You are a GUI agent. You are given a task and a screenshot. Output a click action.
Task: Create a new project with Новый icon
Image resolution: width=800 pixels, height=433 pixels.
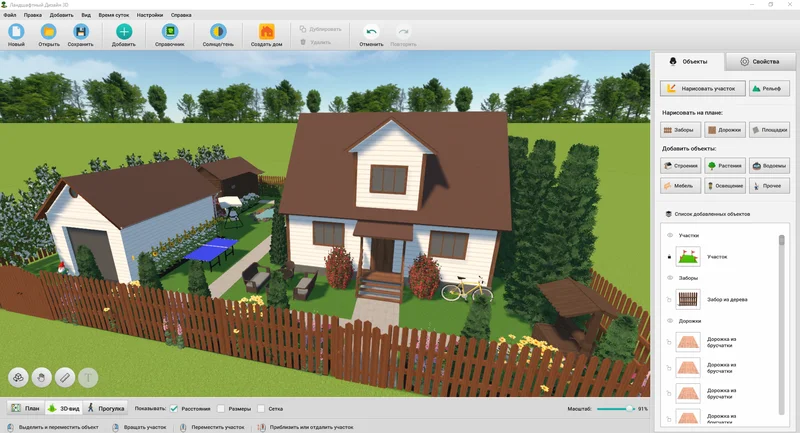pos(16,32)
